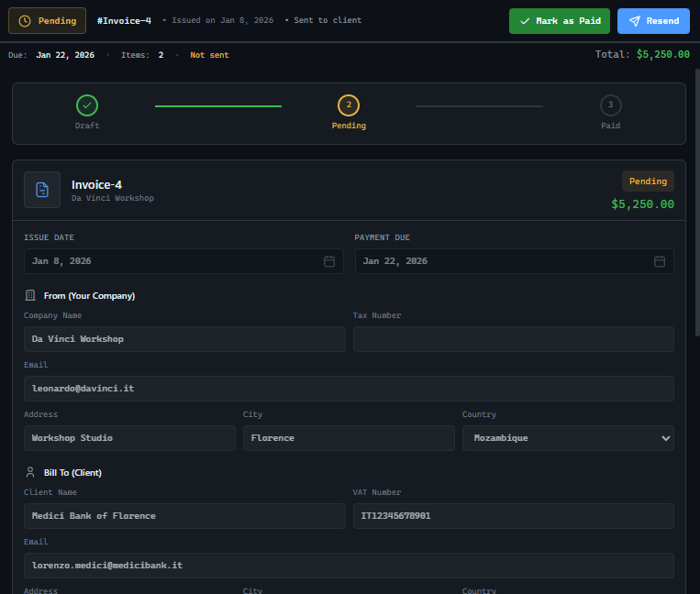Select the Paid step number 3 circle

click(610, 105)
